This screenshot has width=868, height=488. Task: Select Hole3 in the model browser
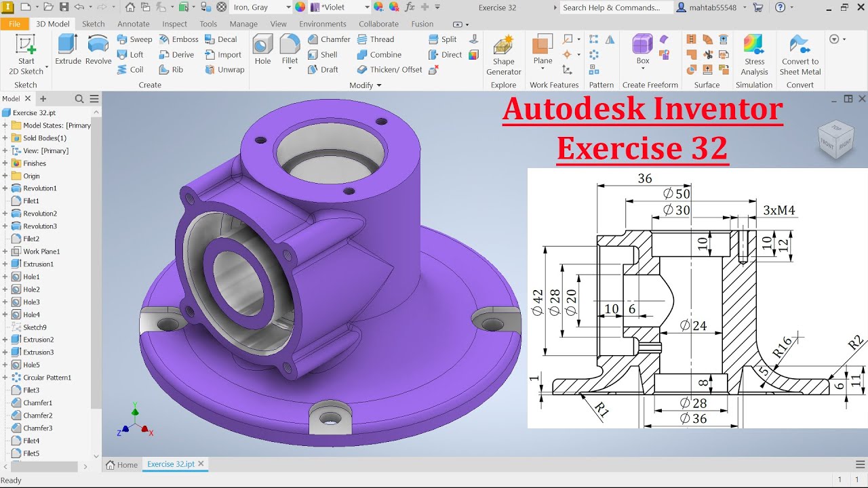(x=31, y=302)
